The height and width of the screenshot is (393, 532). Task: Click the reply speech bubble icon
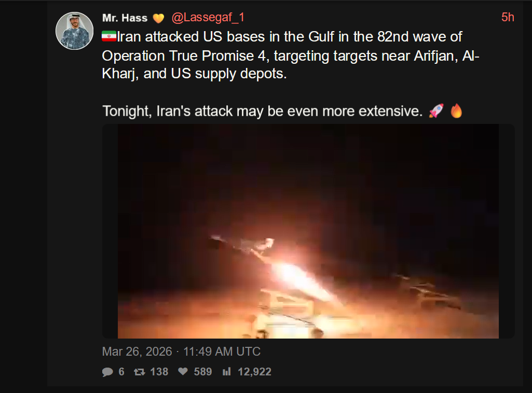point(107,372)
